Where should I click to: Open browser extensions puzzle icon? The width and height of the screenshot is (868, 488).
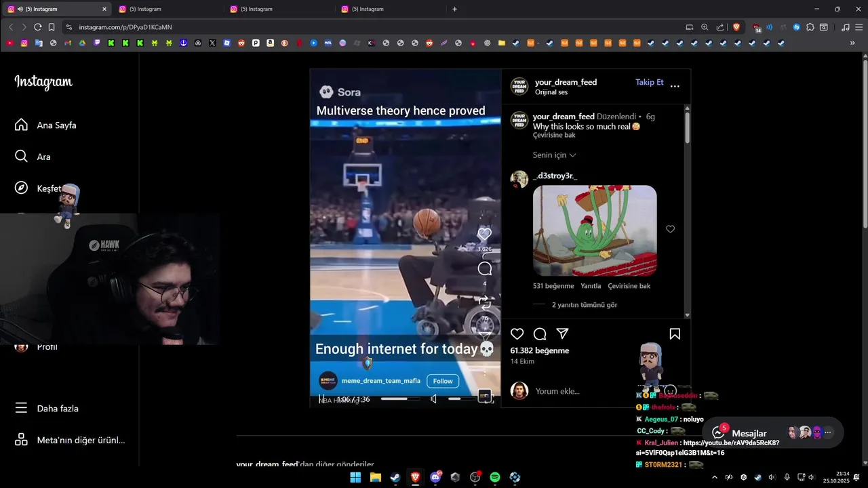click(x=810, y=27)
